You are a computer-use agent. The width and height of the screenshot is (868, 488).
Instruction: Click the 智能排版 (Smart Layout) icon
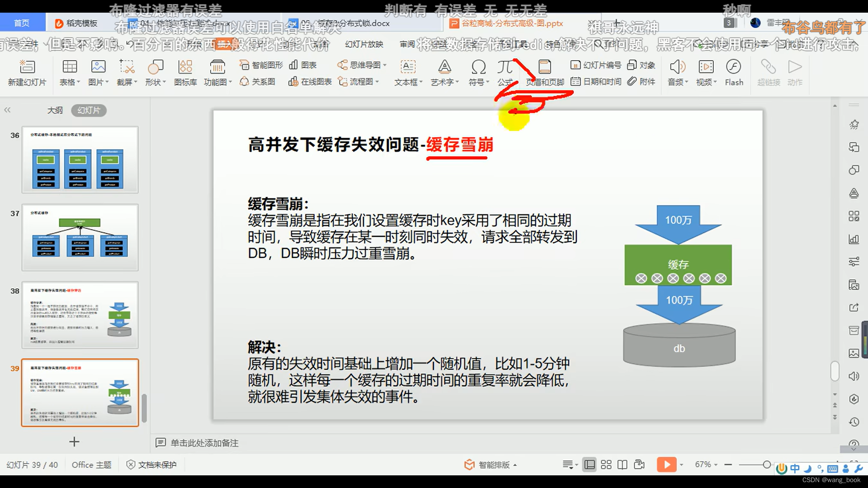tap(468, 464)
